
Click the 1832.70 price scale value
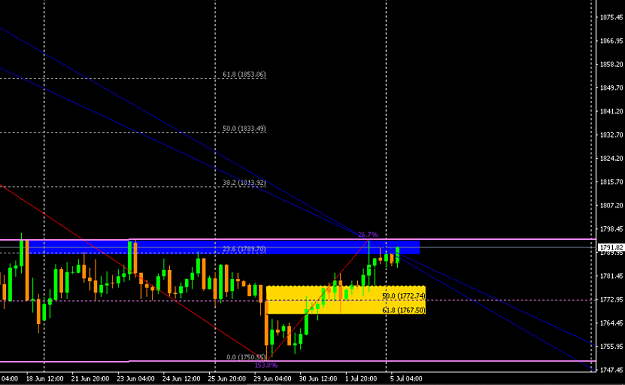[x=611, y=135]
